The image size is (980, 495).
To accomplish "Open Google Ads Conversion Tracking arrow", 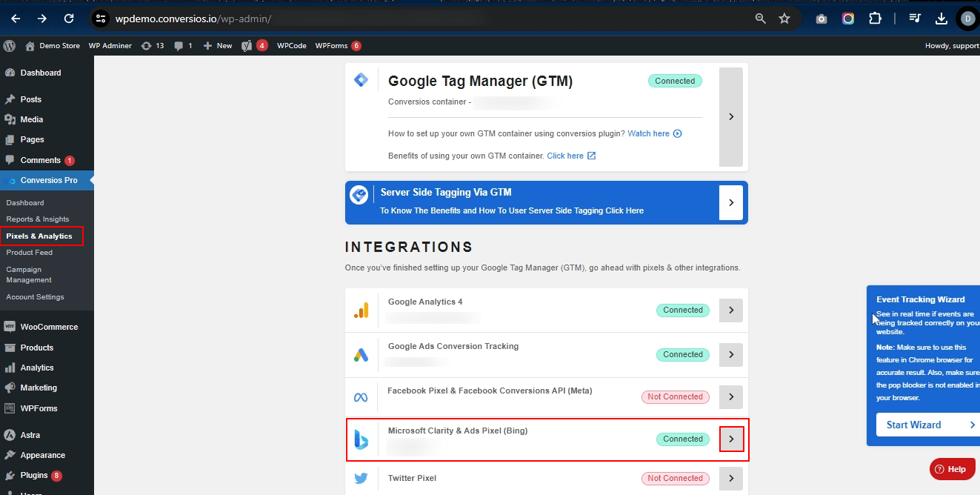I will [x=731, y=355].
